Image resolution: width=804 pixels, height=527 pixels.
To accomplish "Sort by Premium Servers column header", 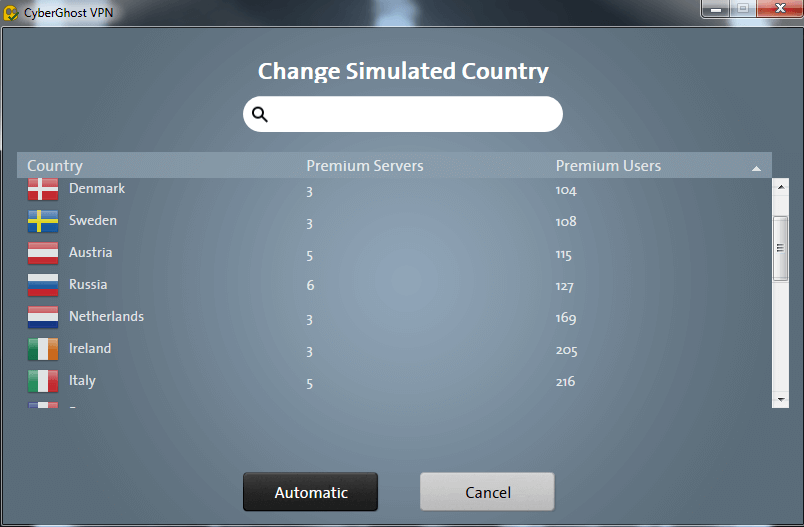I will tap(364, 166).
